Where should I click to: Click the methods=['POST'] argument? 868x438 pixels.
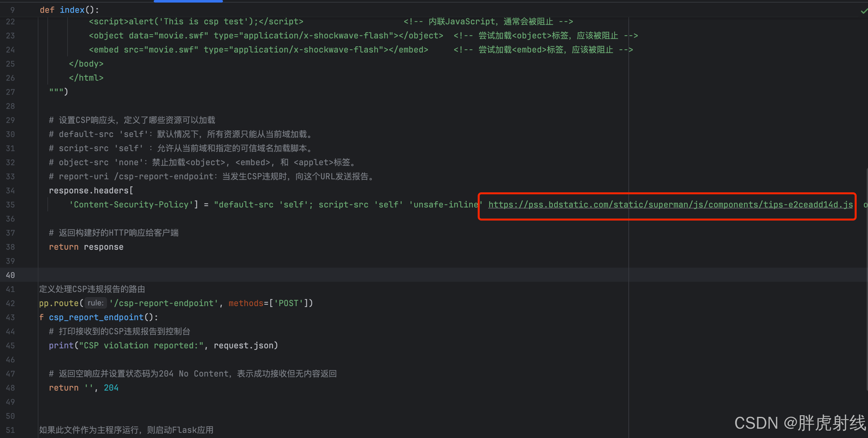tap(268, 303)
